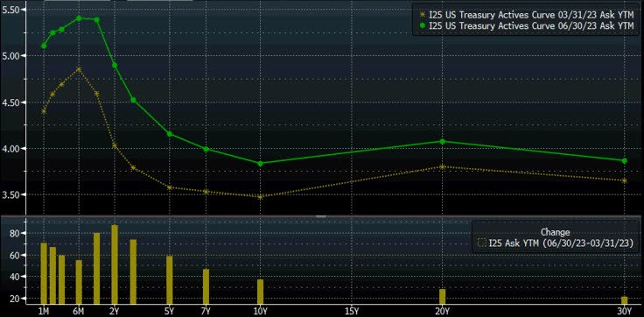This screenshot has height=317, width=644.
Task: Click green 06/30/23 legend marker icon
Action: pos(423,26)
